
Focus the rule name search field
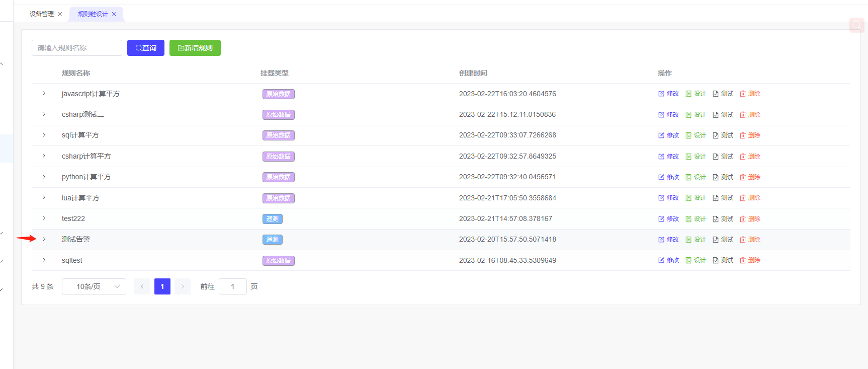77,48
